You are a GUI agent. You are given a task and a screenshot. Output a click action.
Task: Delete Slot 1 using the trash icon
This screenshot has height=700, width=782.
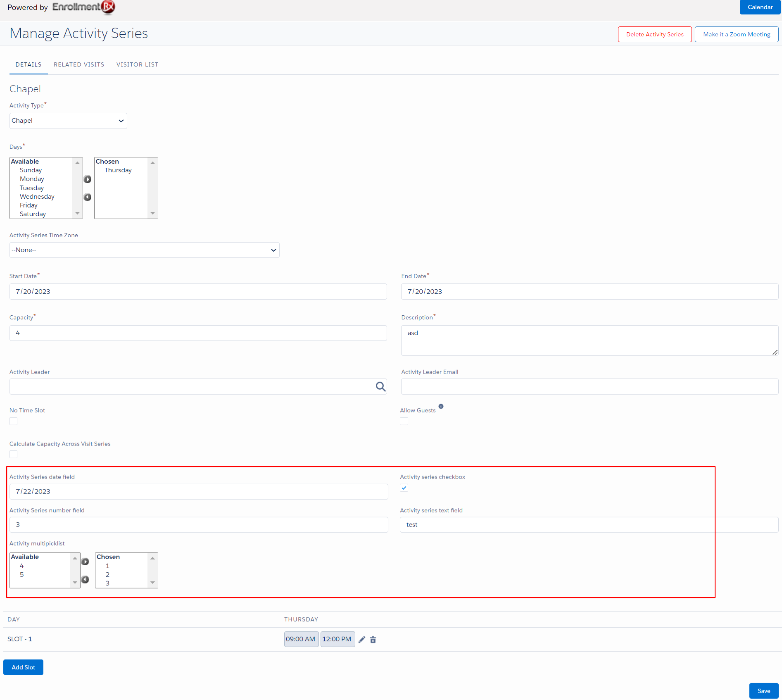373,640
